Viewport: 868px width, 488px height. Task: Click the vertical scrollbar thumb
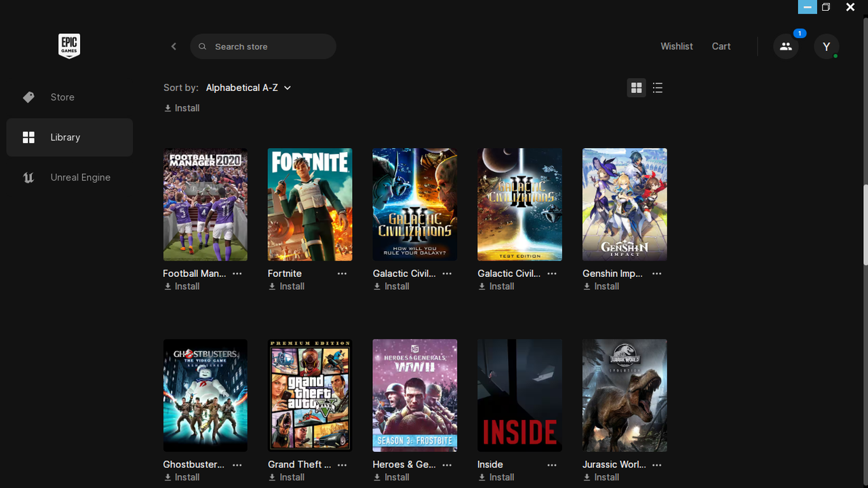click(x=865, y=224)
